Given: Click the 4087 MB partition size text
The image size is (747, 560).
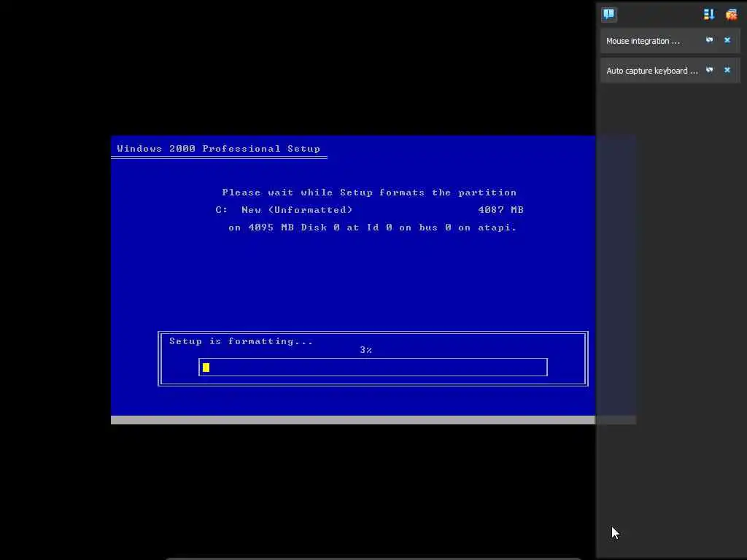Looking at the screenshot, I should pyautogui.click(x=500, y=210).
